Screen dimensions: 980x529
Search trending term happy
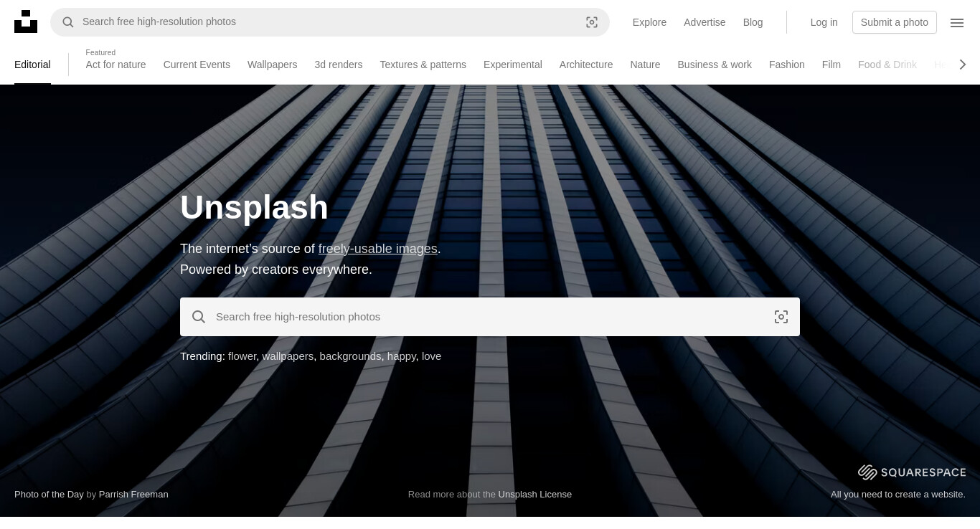(x=402, y=356)
